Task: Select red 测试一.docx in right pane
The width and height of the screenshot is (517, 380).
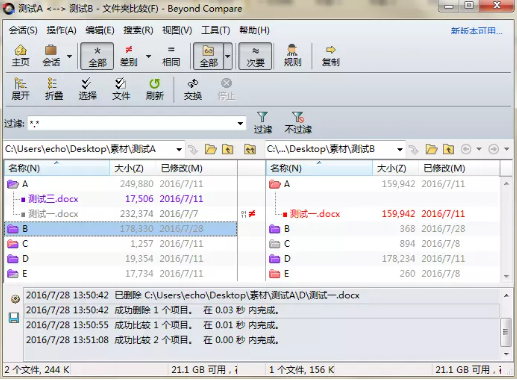Action: click(x=315, y=214)
